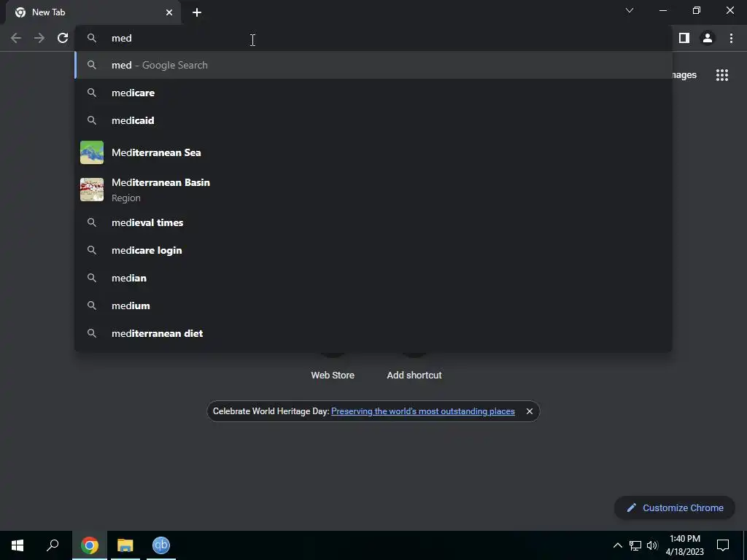Image resolution: width=747 pixels, height=560 pixels.
Task: Select the 'Mediterranean Sea' suggestion
Action: 373,152
